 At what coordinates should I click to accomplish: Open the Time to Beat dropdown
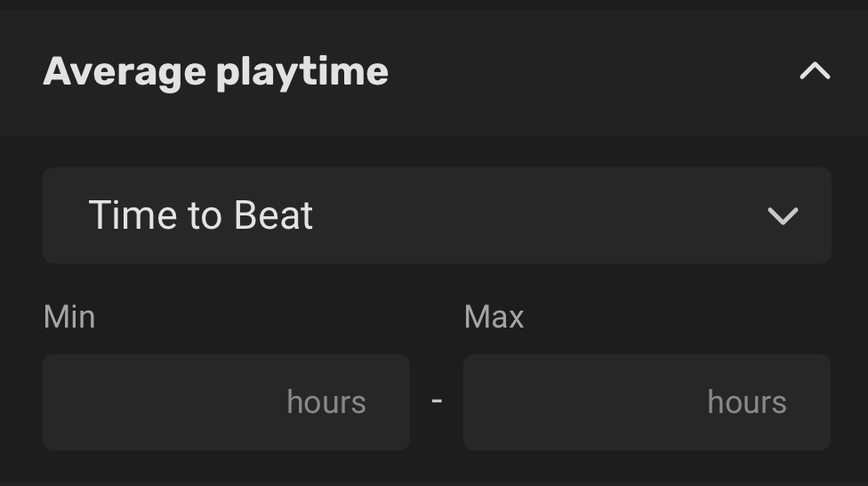(x=437, y=215)
